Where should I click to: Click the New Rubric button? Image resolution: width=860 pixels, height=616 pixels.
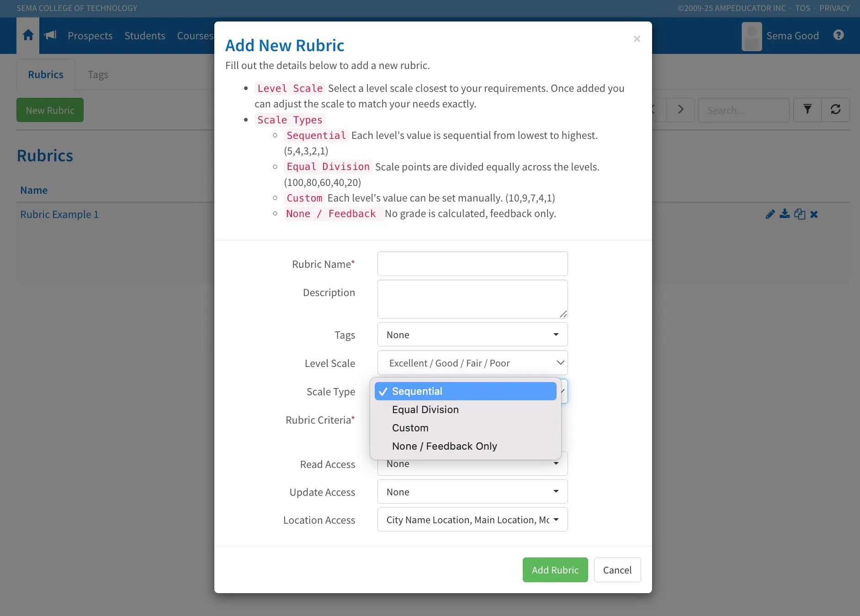click(x=50, y=110)
